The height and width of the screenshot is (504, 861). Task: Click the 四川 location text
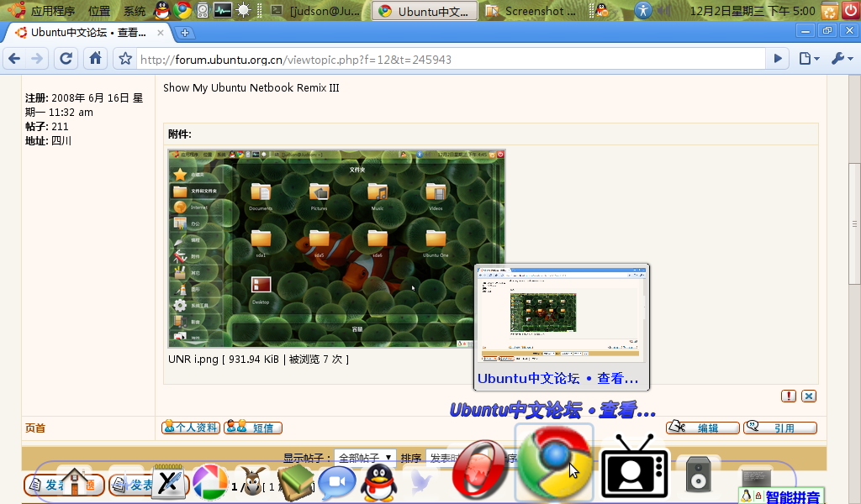[x=61, y=141]
